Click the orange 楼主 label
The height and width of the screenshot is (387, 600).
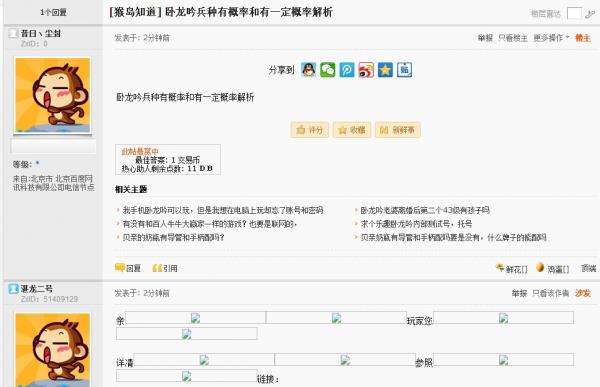tap(583, 38)
